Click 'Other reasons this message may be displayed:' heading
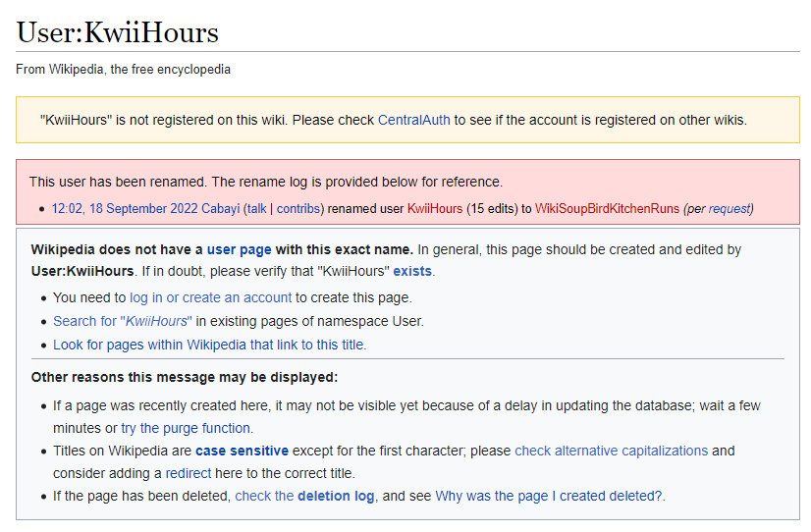The image size is (811, 532). (185, 378)
